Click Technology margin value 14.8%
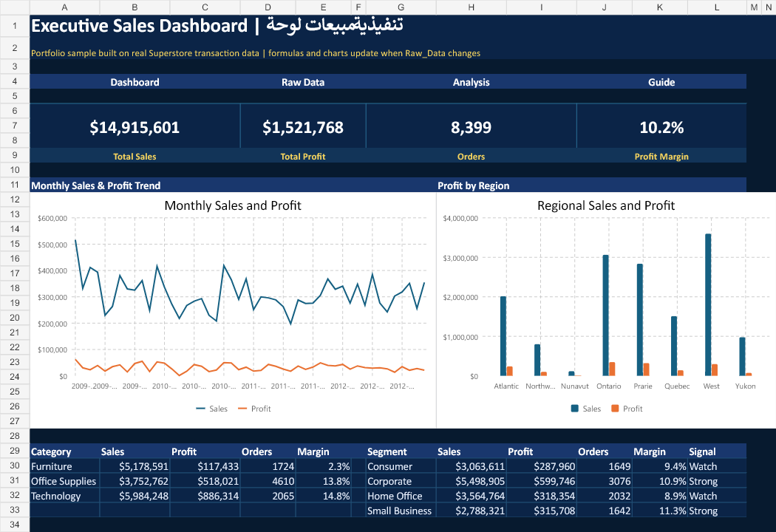The height and width of the screenshot is (532, 776). click(323, 496)
